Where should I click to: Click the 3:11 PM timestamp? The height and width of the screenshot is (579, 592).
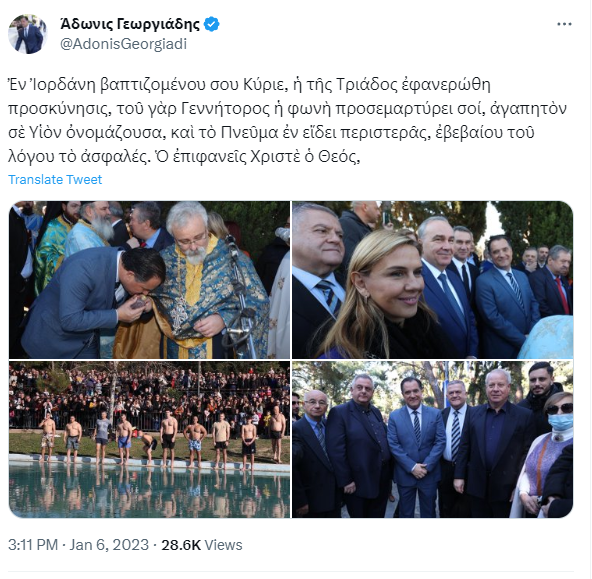point(33,545)
